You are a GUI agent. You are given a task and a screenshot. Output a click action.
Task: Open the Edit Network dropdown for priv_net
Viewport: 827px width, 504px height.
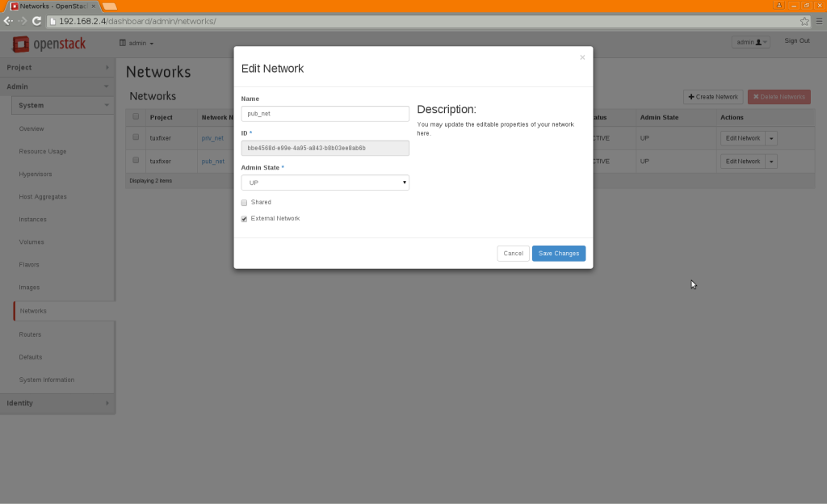click(x=772, y=137)
